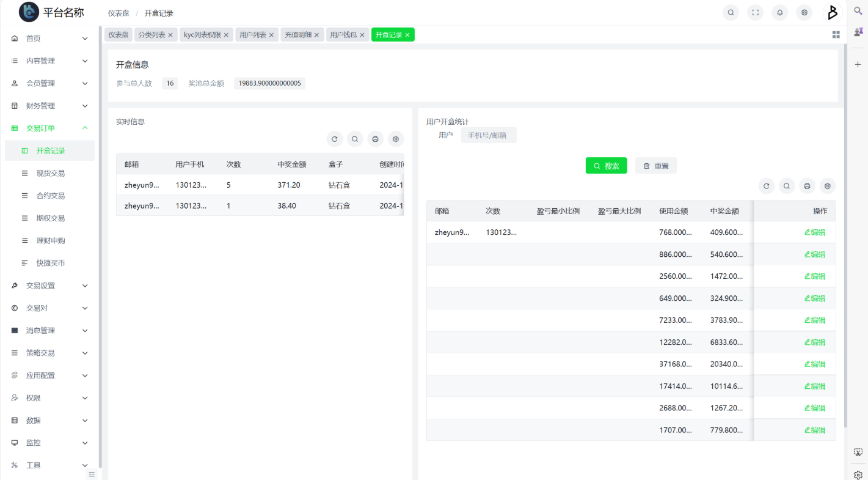Click the 手机号/邮箱 input field
This screenshot has height=480, width=868.
[x=489, y=135]
